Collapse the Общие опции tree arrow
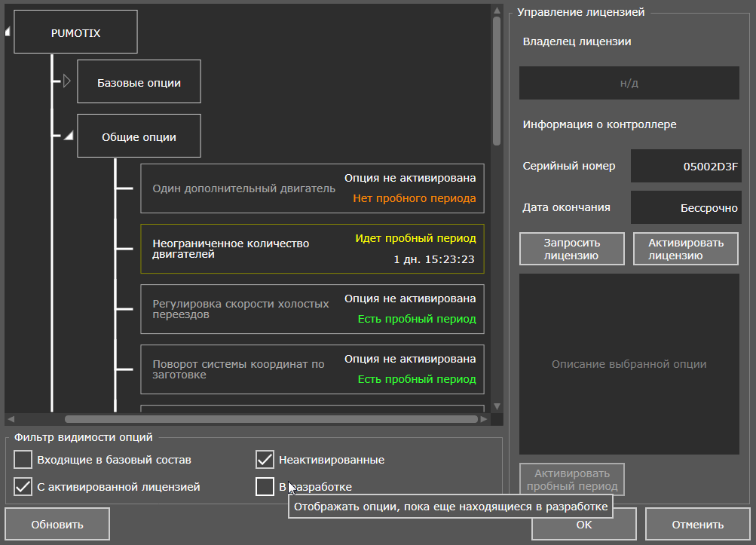The height and width of the screenshot is (545, 756). (67, 136)
